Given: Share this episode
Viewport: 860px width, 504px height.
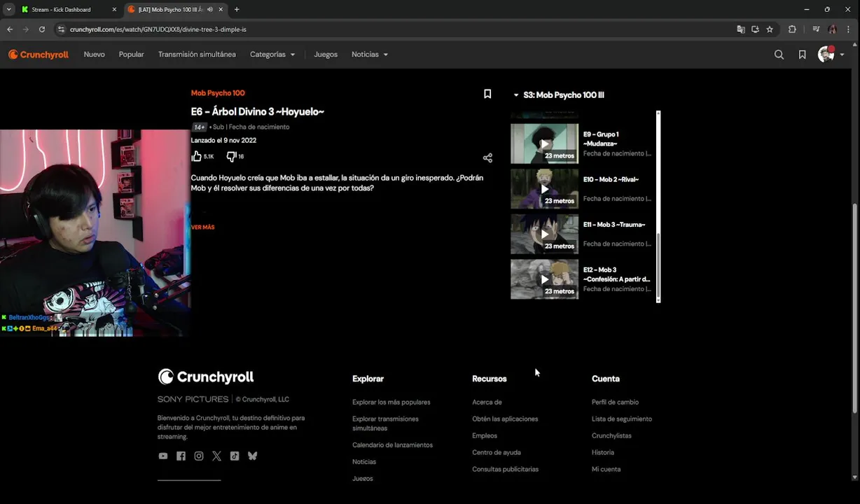Looking at the screenshot, I should click(x=487, y=158).
